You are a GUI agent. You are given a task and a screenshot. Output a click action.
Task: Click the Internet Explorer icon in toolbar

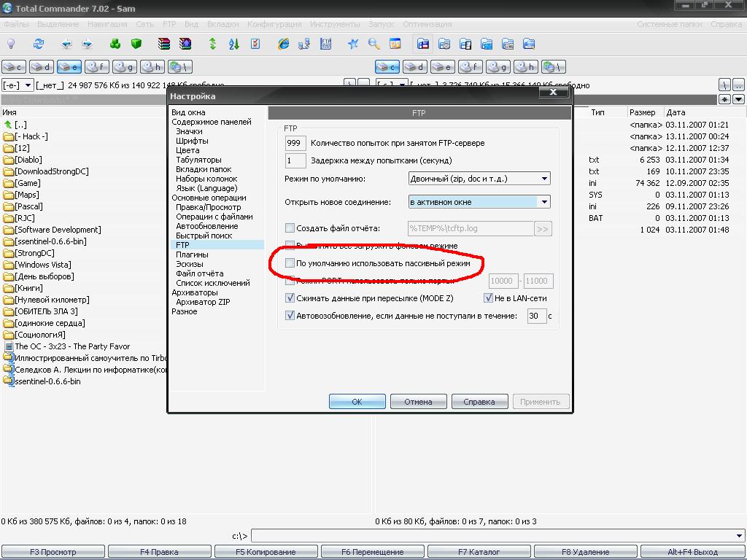pyautogui.click(x=284, y=44)
